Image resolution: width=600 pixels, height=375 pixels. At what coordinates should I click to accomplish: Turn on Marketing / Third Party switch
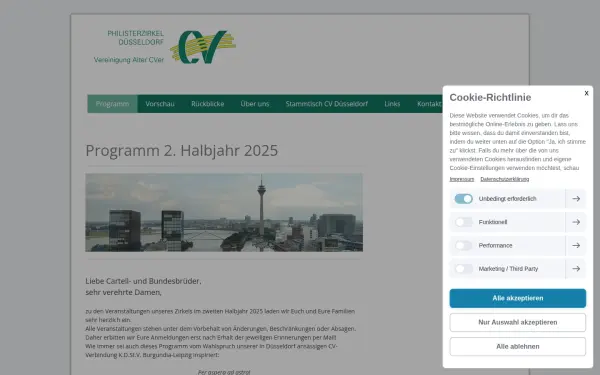point(463,269)
